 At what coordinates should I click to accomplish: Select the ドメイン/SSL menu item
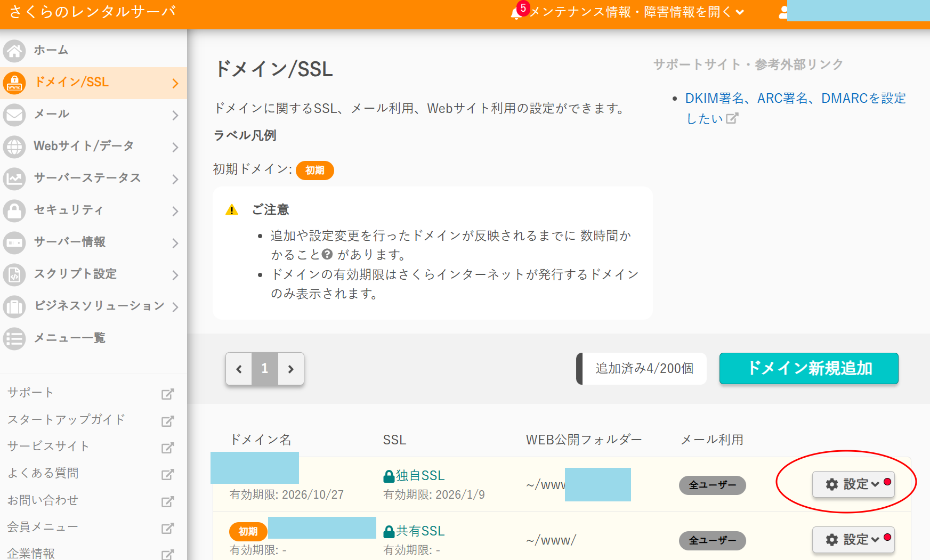[72, 82]
